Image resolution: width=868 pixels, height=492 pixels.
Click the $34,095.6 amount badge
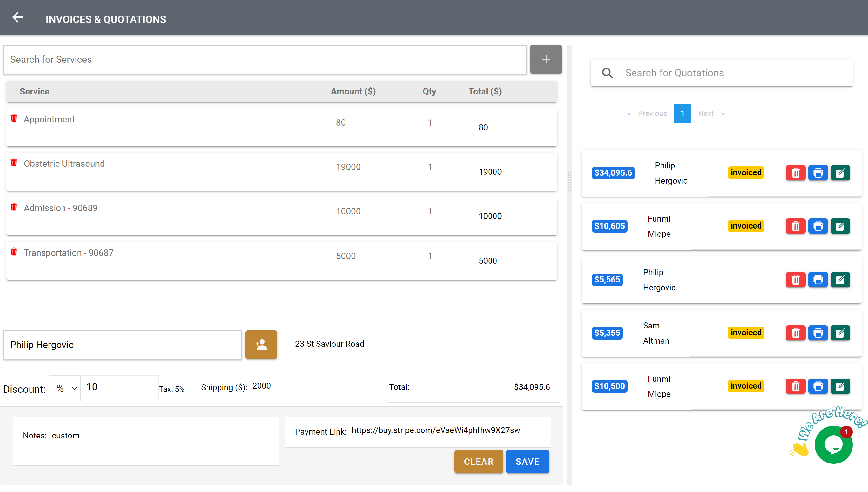[613, 173]
